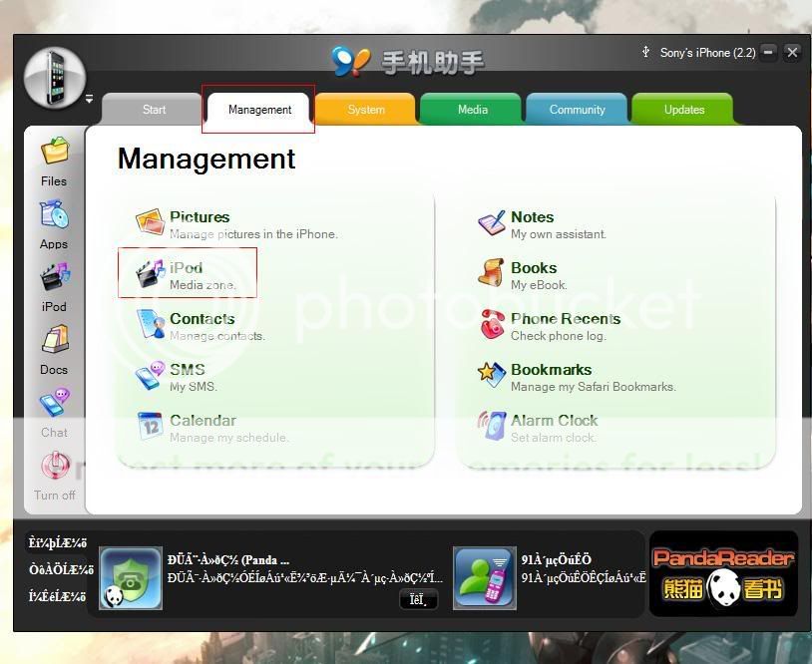Viewport: 812px width, 664px height.
Task: Click the 91 logo in title bar
Action: pyautogui.click(x=350, y=62)
